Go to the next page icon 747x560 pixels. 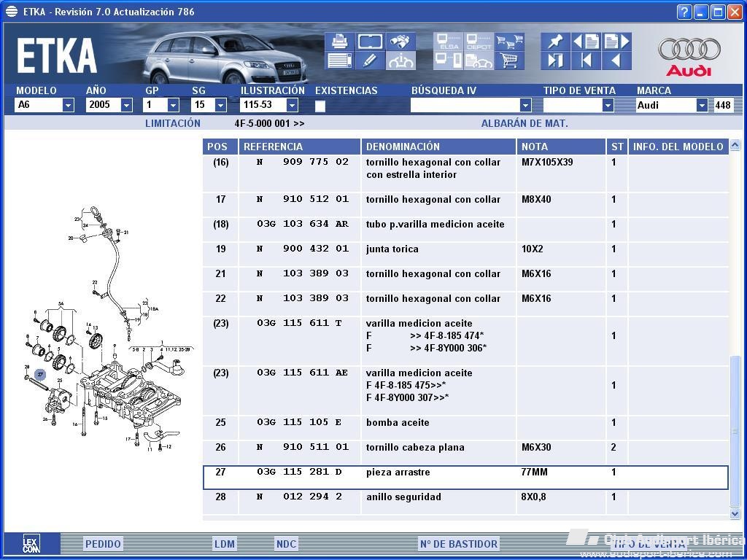click(617, 42)
